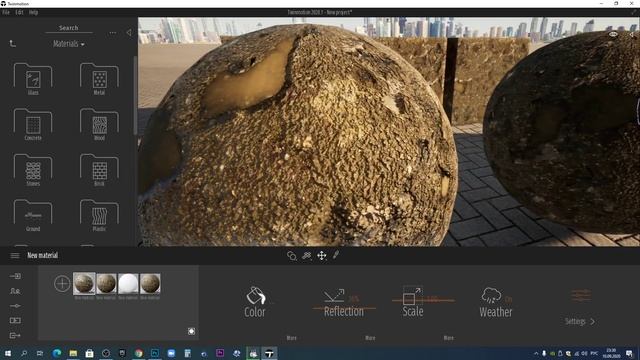The width and height of the screenshot is (640, 360).
Task: Toggle the Weather On switch
Action: 509,300
